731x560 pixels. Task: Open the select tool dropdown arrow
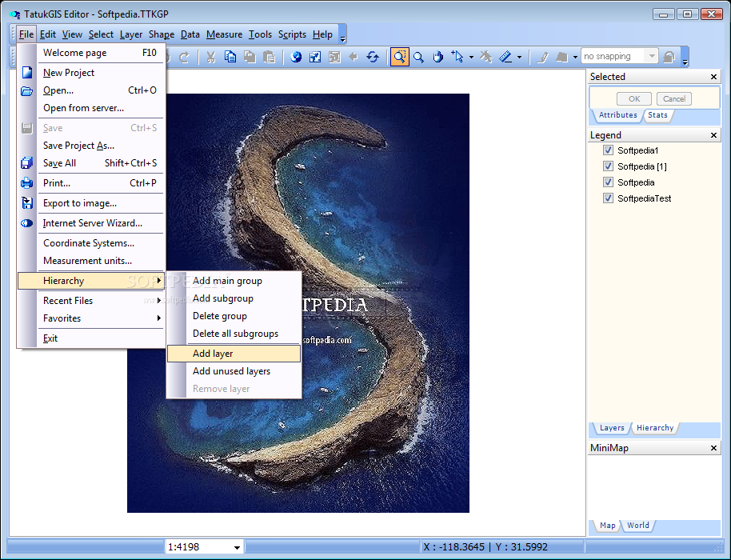click(471, 58)
